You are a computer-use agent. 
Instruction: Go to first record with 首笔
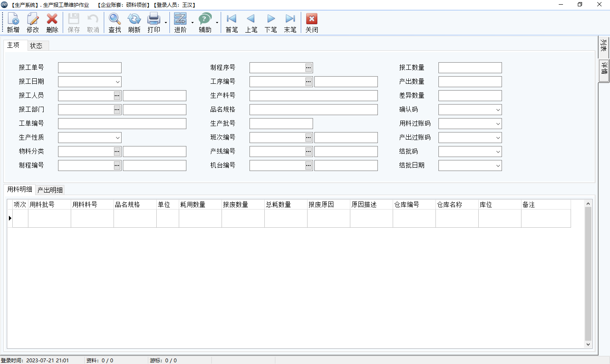pyautogui.click(x=232, y=22)
